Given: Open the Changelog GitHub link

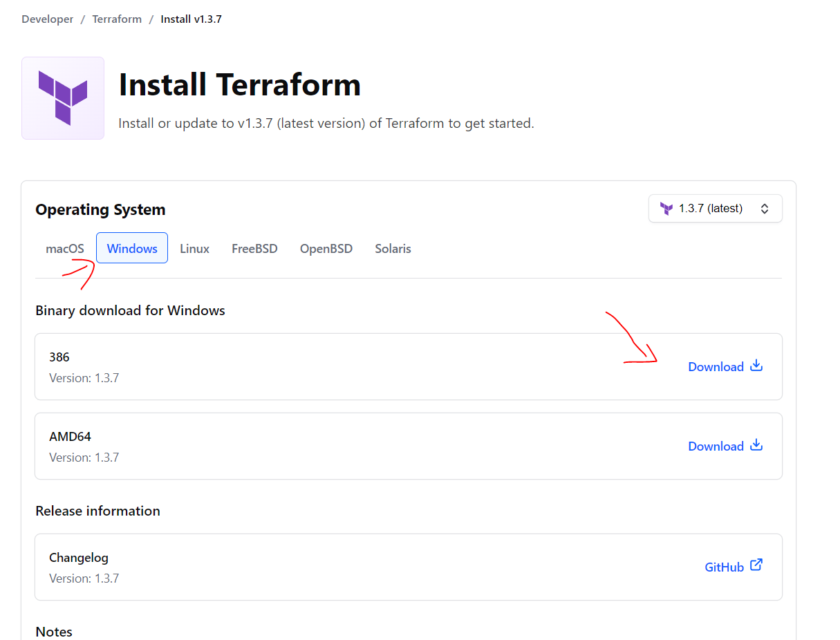Looking at the screenshot, I should [734, 567].
